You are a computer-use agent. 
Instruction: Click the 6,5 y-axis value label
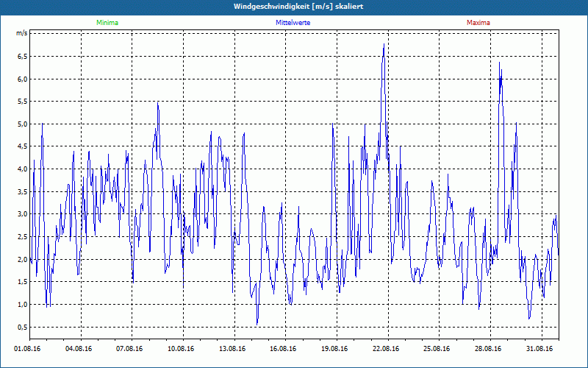click(x=22, y=57)
